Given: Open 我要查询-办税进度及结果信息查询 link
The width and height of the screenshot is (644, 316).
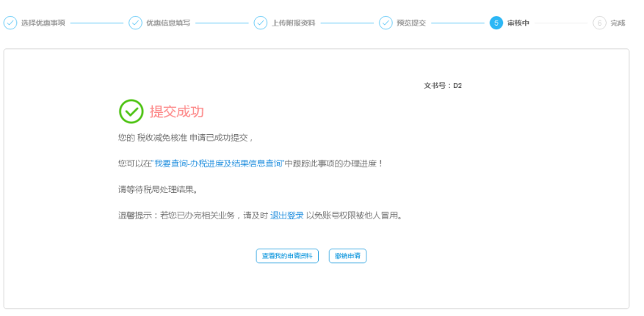Looking at the screenshot, I should (x=218, y=163).
